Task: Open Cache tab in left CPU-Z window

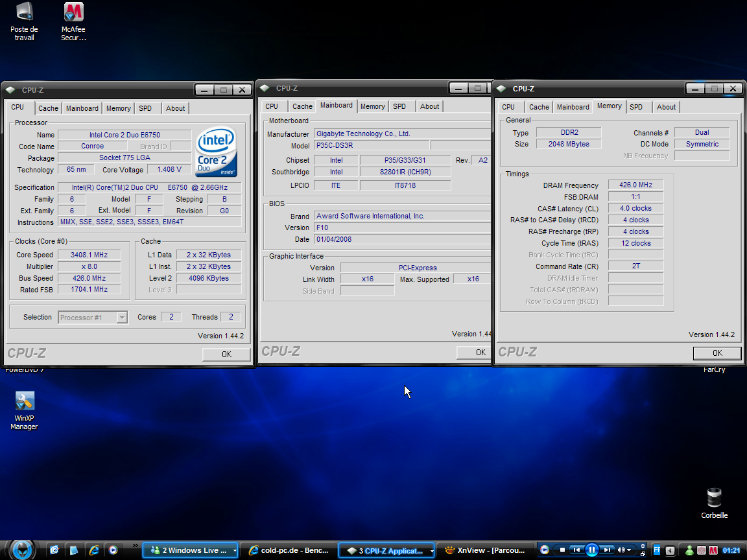Action: (48, 108)
